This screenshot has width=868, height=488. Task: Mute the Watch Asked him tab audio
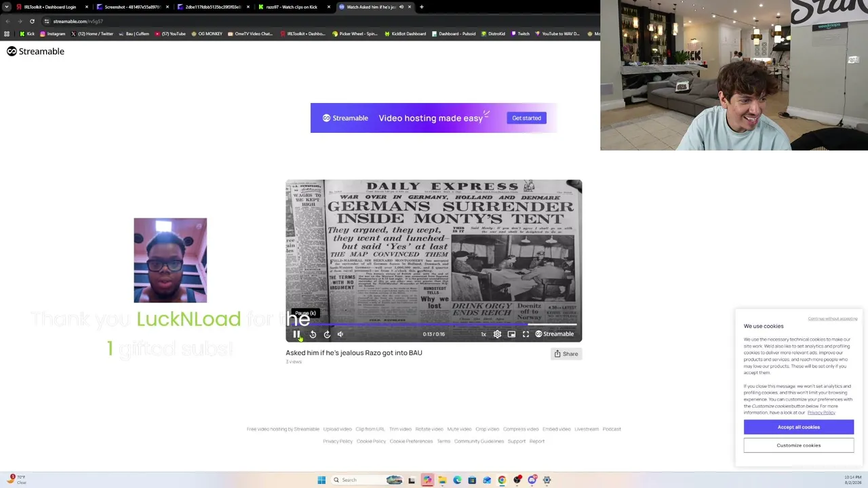[401, 7]
